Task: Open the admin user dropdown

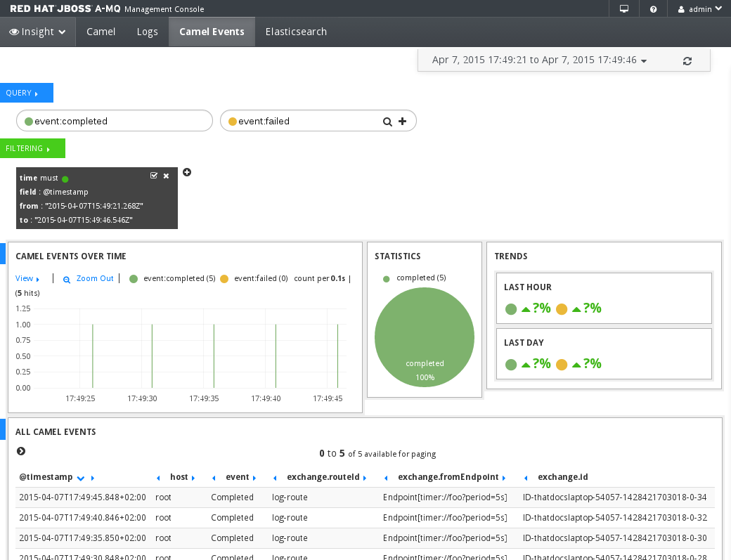Action: [699, 9]
